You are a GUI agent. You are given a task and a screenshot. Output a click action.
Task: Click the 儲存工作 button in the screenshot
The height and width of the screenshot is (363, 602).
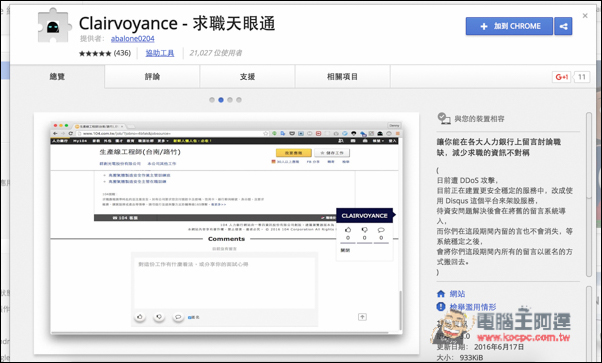click(x=332, y=153)
